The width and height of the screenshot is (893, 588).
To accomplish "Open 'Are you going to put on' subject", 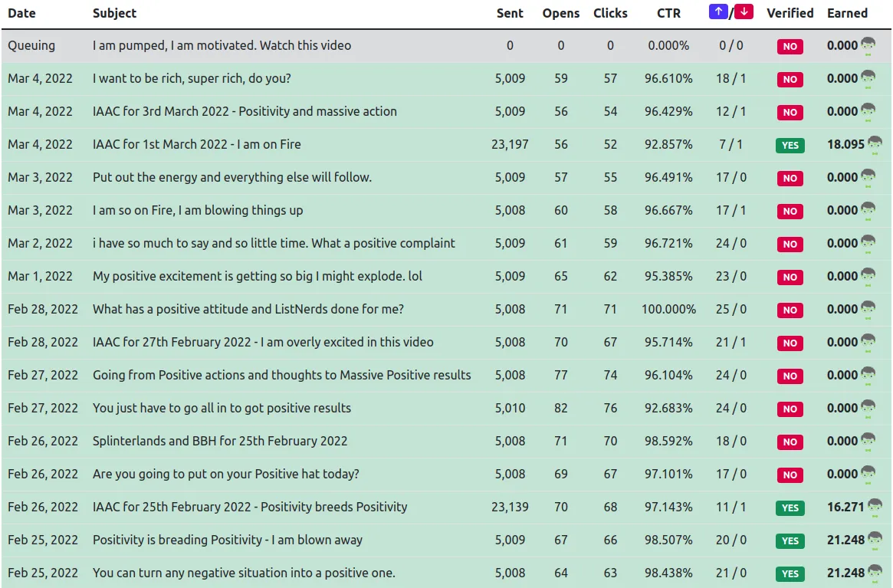I will pyautogui.click(x=225, y=475).
